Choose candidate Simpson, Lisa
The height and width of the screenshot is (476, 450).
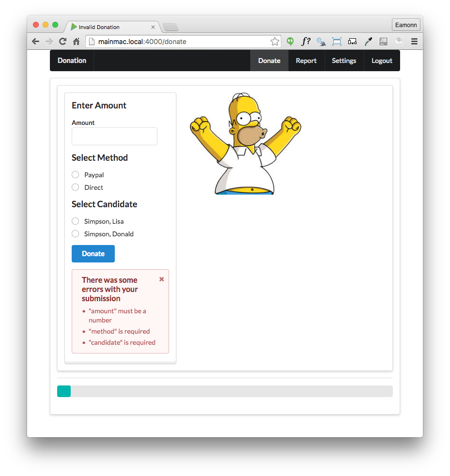click(x=76, y=221)
